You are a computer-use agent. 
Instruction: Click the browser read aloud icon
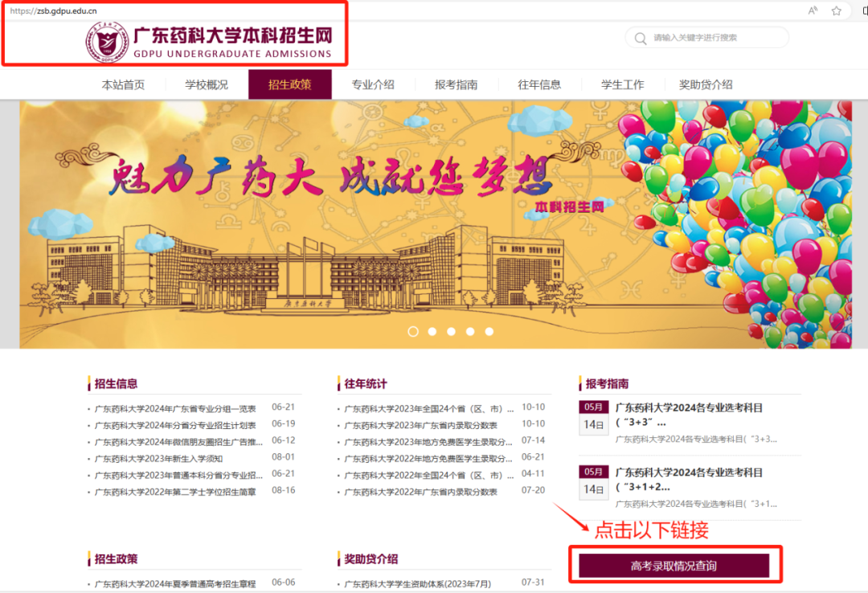813,10
